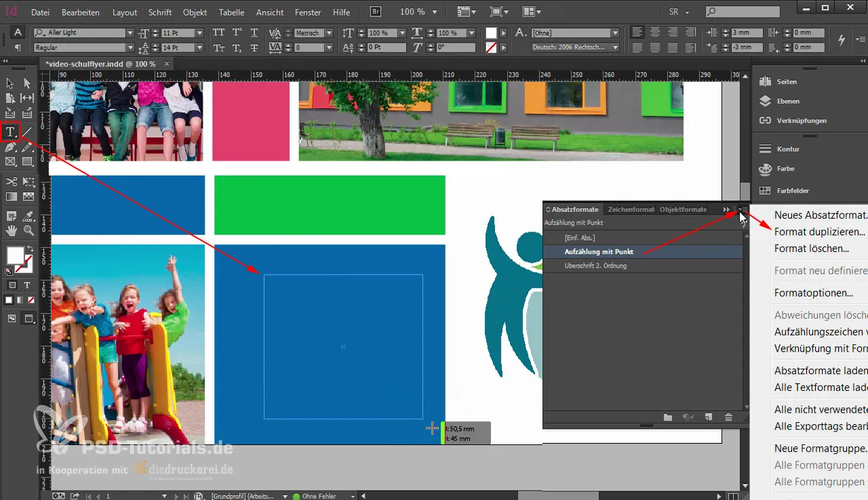Open the Schrift menu

point(159,12)
